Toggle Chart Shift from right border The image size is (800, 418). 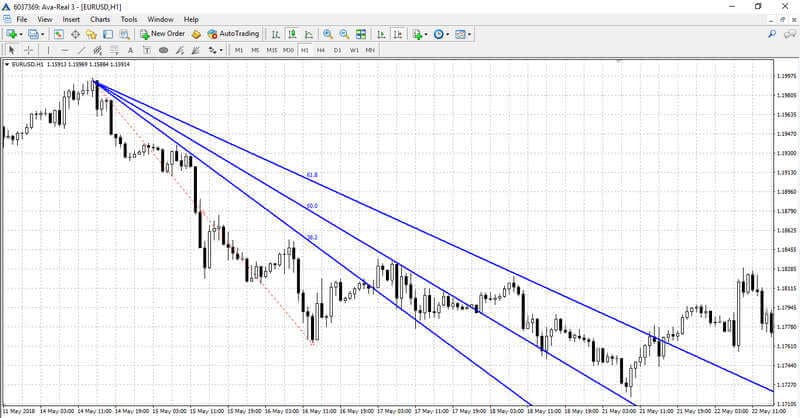pyautogui.click(x=398, y=34)
